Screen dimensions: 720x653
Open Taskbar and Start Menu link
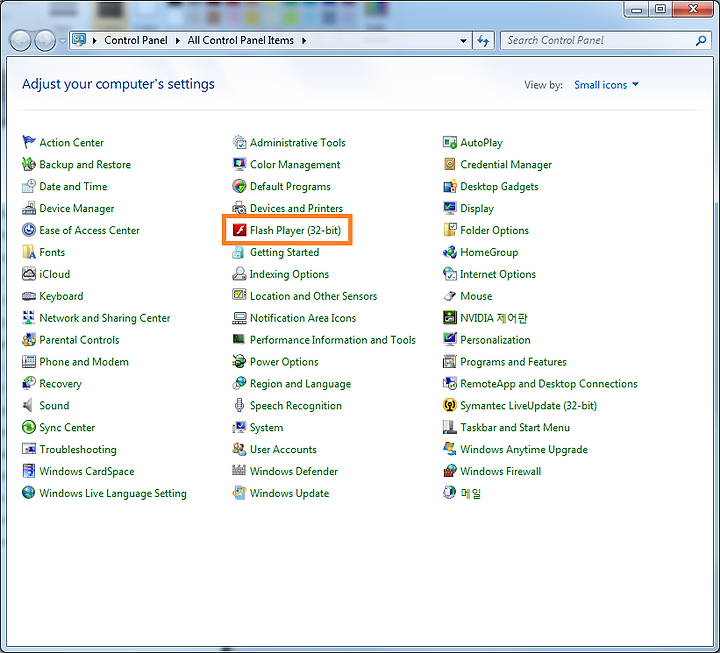click(x=515, y=428)
